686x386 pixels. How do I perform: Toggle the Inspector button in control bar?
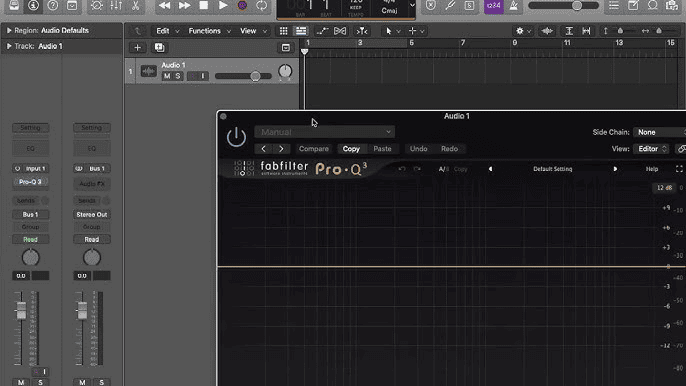[x=33, y=5]
